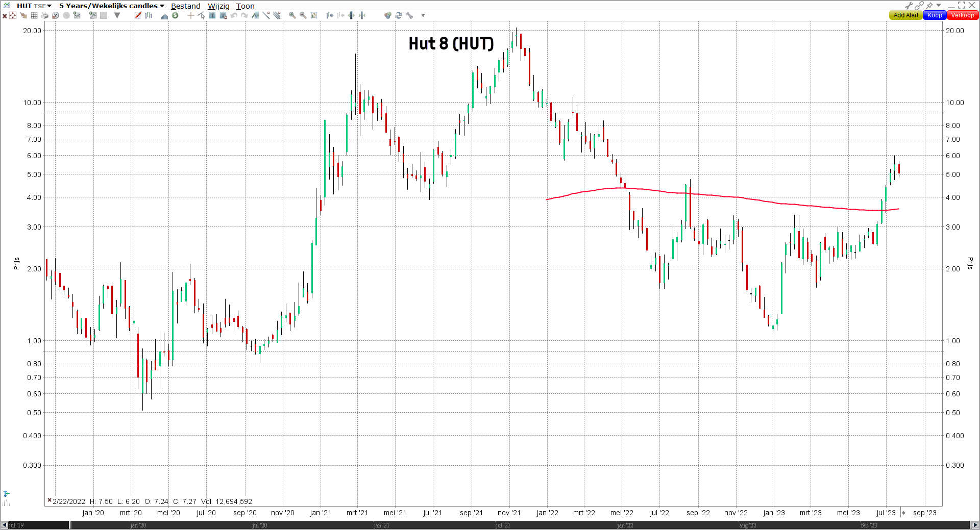Click the grid table icon
980x530 pixels.
[34, 15]
